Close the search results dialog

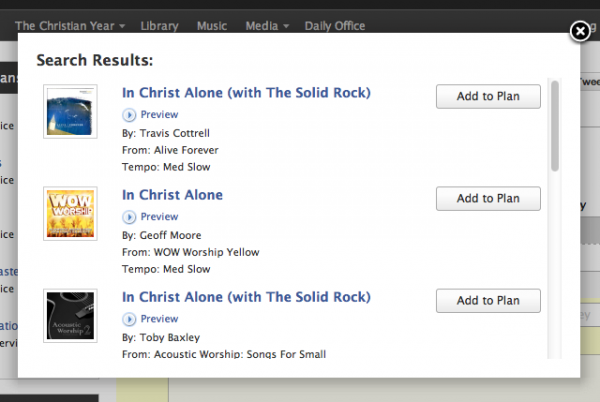579,32
